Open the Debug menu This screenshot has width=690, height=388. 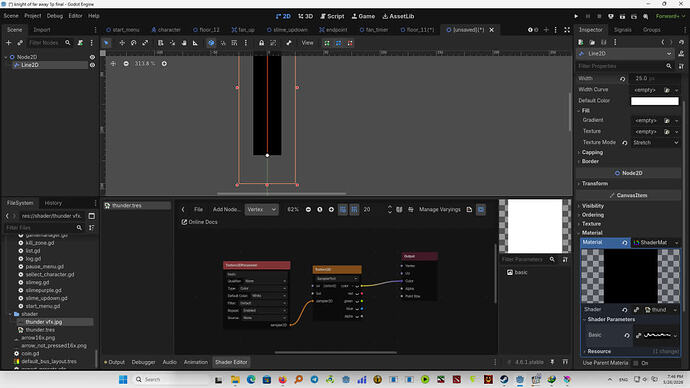(x=55, y=16)
